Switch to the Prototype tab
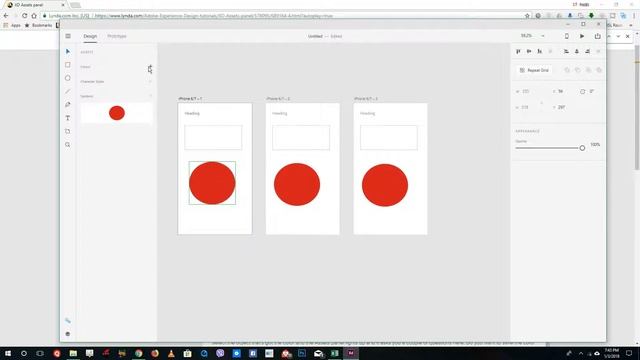The image size is (640, 360). point(117,36)
